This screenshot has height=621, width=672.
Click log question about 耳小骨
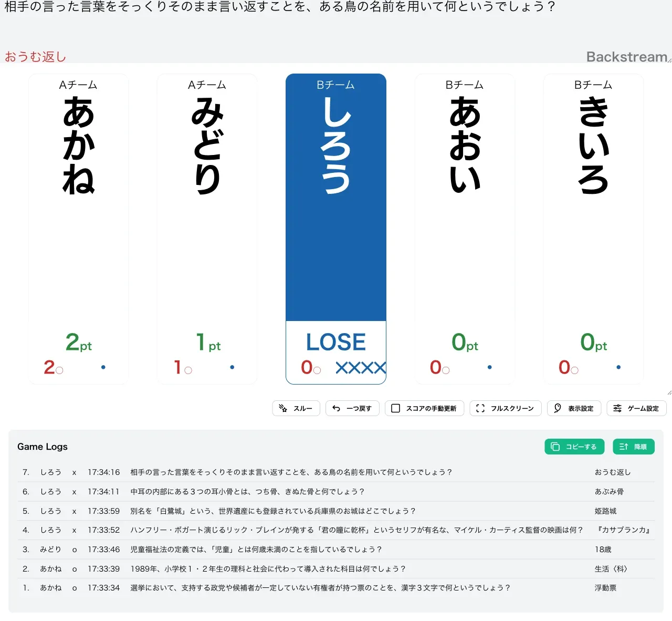(247, 492)
